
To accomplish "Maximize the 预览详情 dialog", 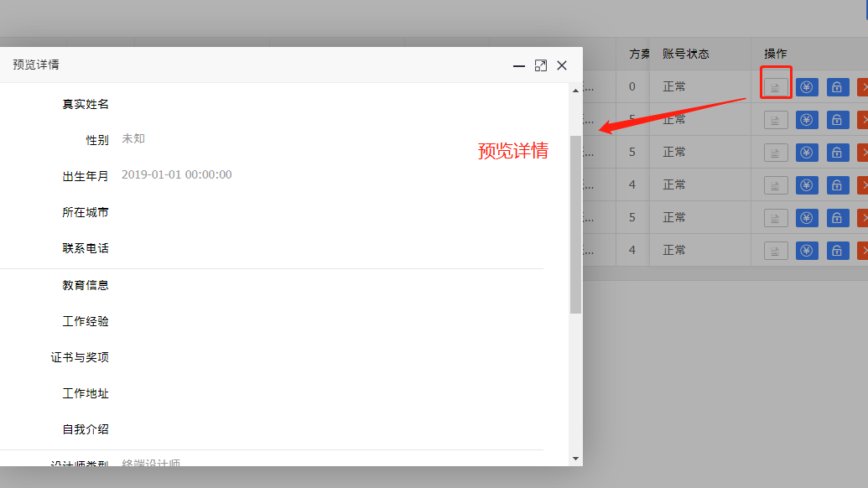I will 541,66.
